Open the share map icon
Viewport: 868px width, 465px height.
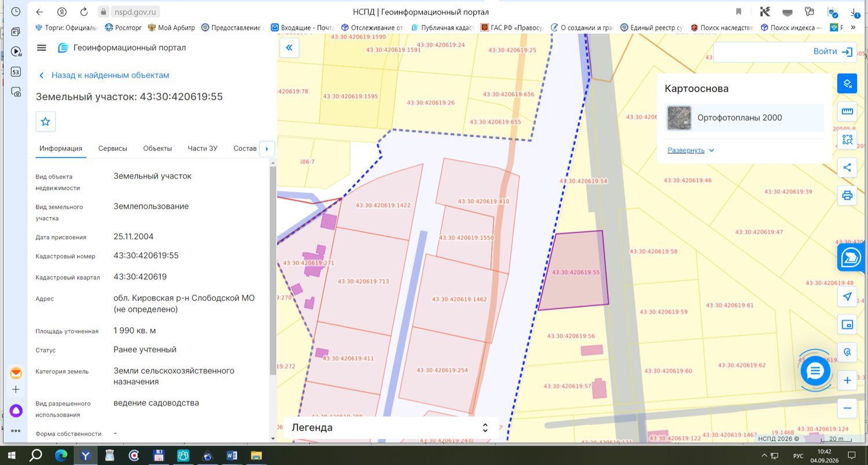click(847, 168)
